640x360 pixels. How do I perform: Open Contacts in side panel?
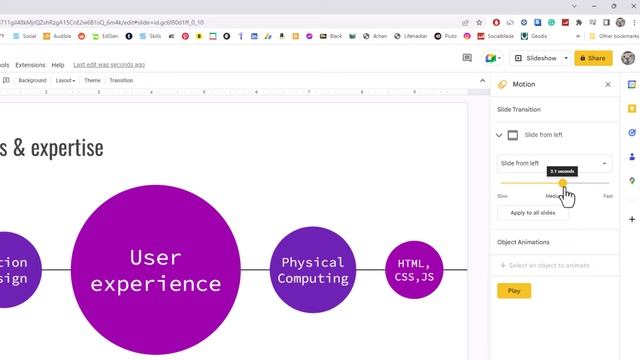coord(632,157)
